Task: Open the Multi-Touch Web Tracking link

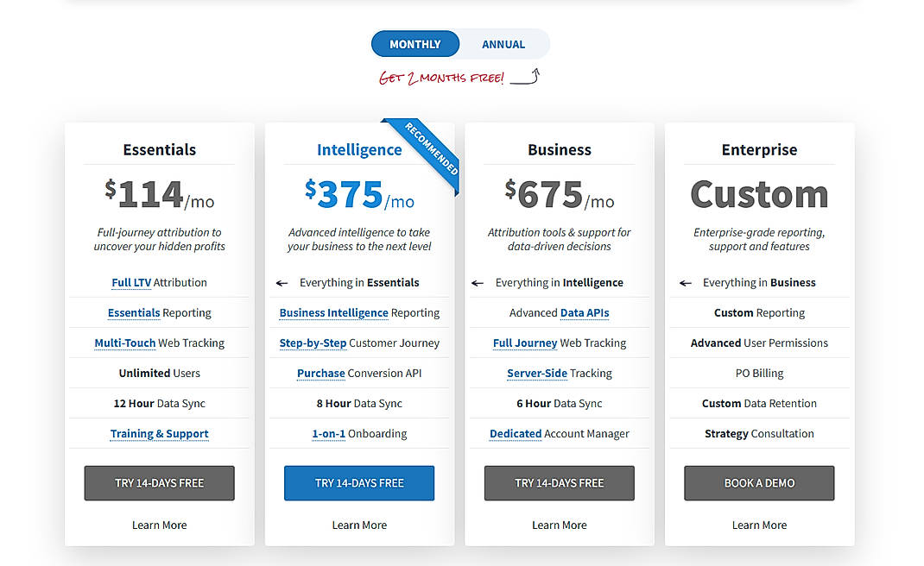Action: [124, 343]
